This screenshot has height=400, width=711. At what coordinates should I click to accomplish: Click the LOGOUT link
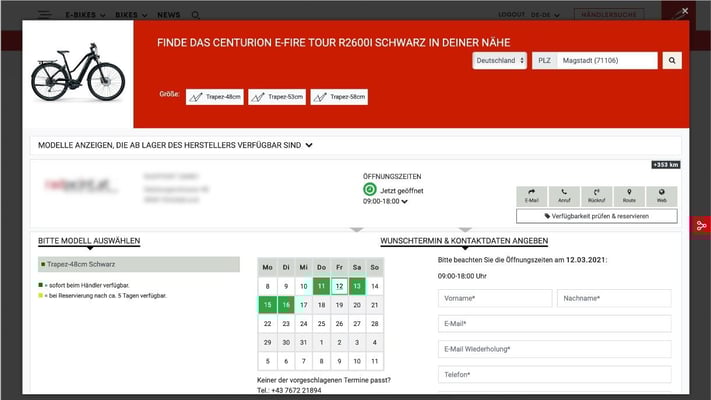click(x=511, y=15)
